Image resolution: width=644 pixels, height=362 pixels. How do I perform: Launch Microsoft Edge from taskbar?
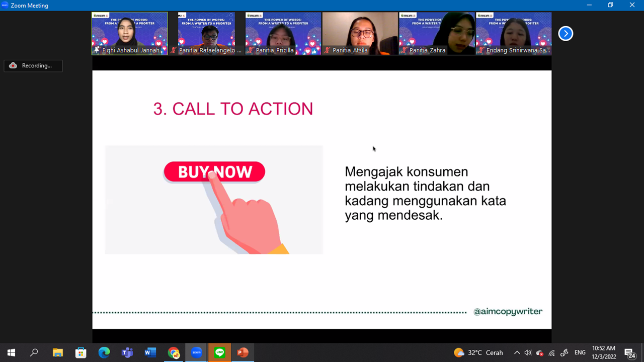(x=104, y=352)
